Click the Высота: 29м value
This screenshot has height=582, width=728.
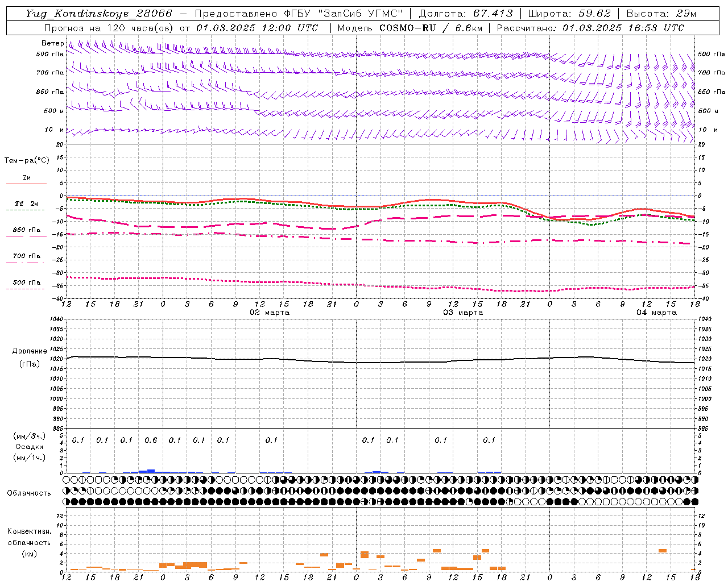661,14
